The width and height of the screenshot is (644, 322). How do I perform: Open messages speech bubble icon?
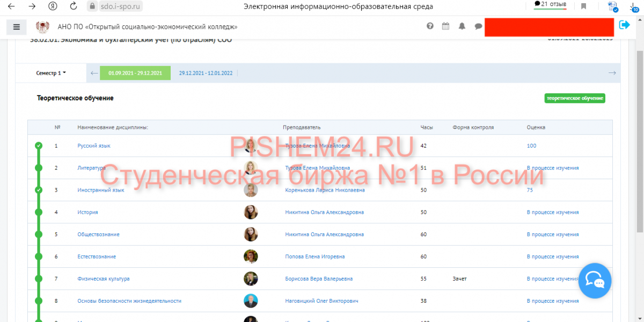pyautogui.click(x=478, y=26)
